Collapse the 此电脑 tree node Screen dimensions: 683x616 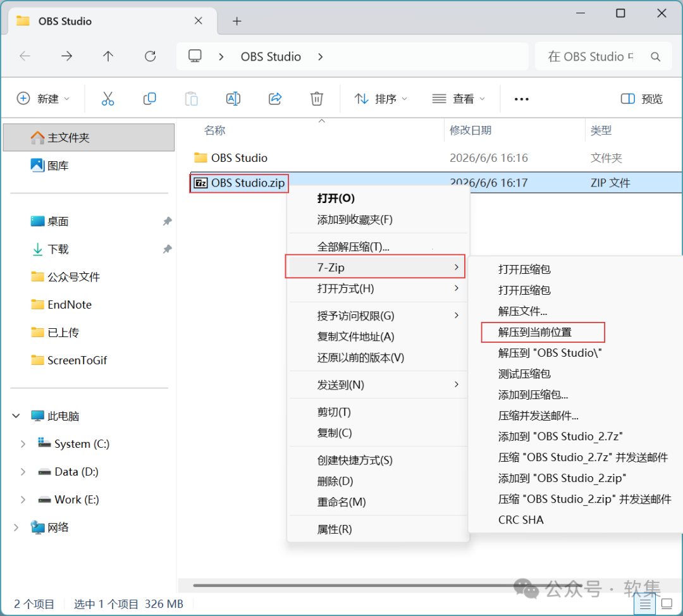click(16, 416)
